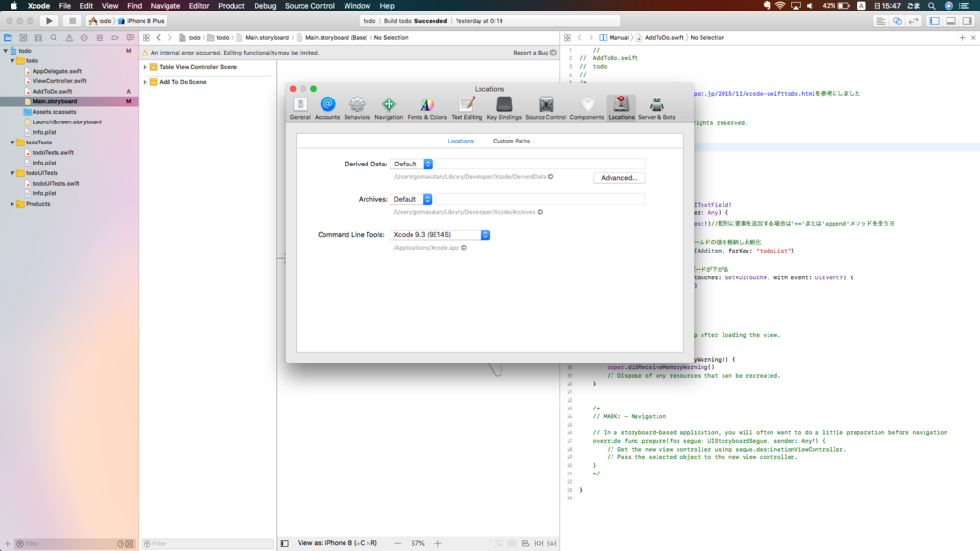The width and height of the screenshot is (980, 551).
Task: Open the Source Control menu
Action: point(309,6)
